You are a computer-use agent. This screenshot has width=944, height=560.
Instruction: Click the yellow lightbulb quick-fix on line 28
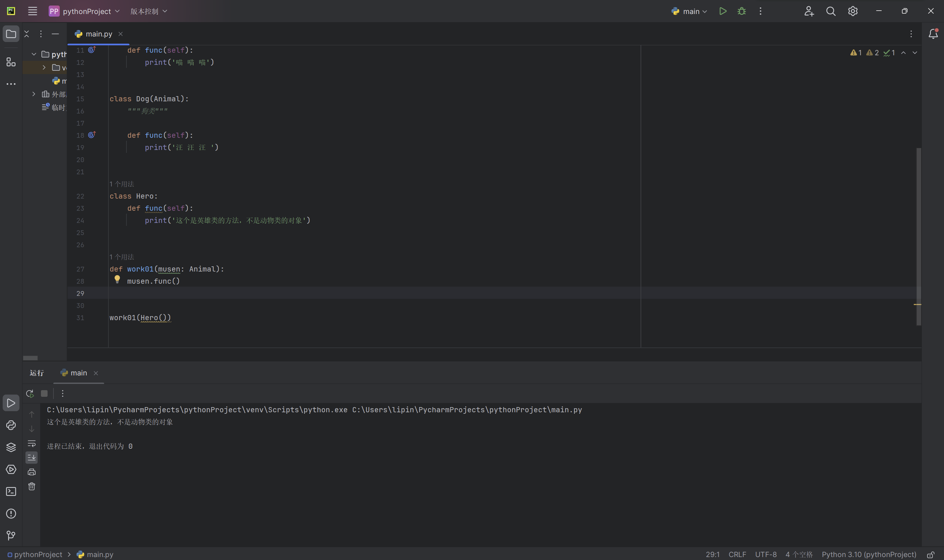click(117, 279)
